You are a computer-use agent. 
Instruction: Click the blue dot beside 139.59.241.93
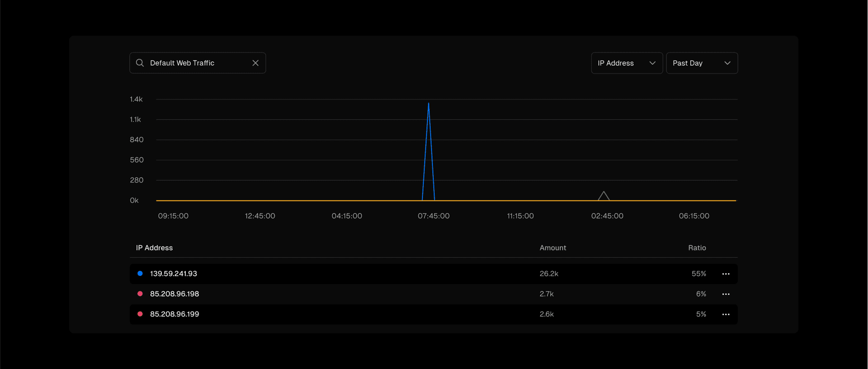click(140, 274)
